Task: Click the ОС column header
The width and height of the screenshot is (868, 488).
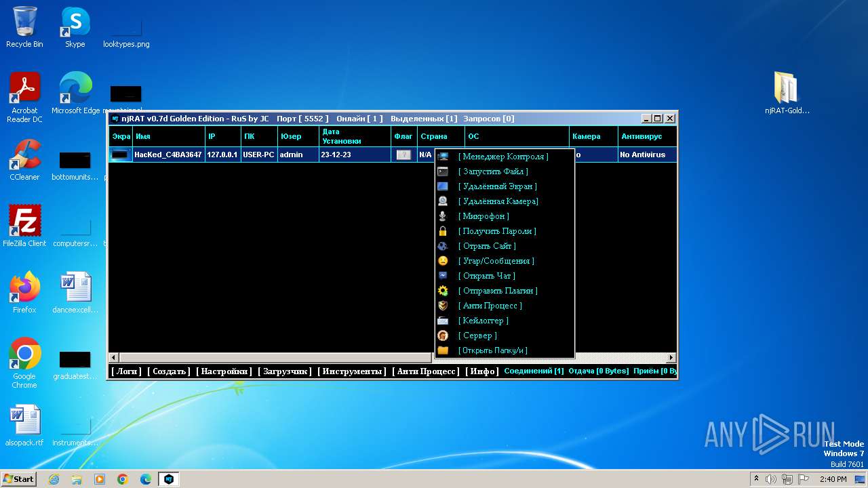Action: (x=517, y=136)
